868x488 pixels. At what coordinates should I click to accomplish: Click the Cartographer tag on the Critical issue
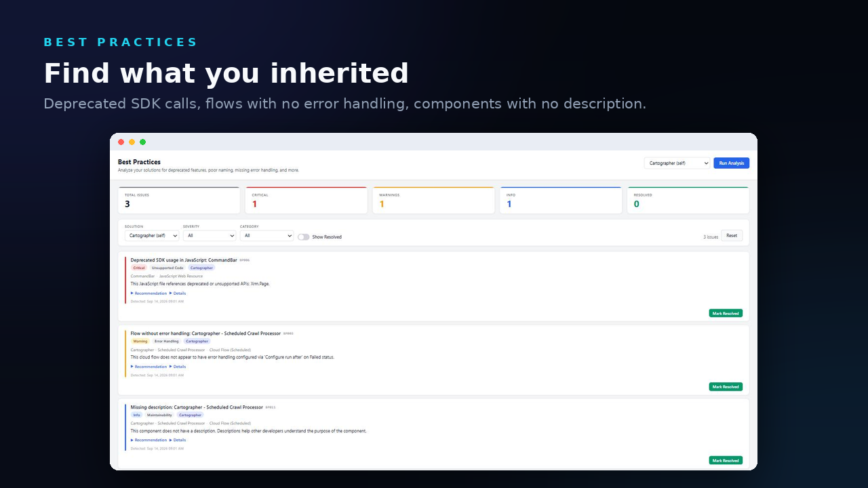[201, 268]
